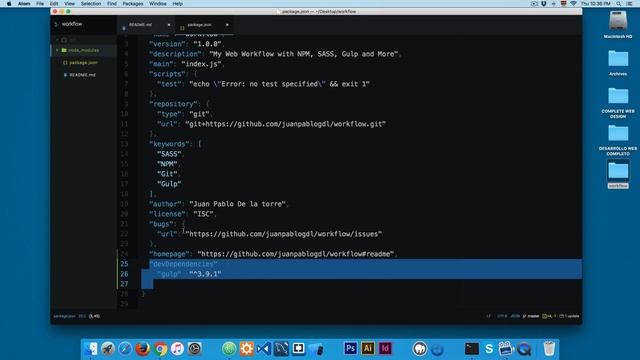The height and width of the screenshot is (360, 640).
Task: Open README.md in the tree view
Action: click(x=82, y=75)
